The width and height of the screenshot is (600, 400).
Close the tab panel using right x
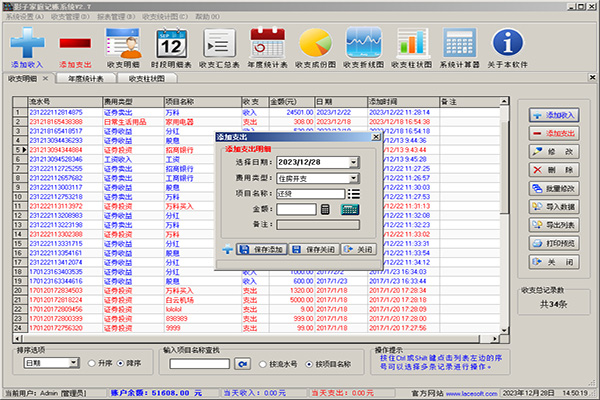point(592,78)
